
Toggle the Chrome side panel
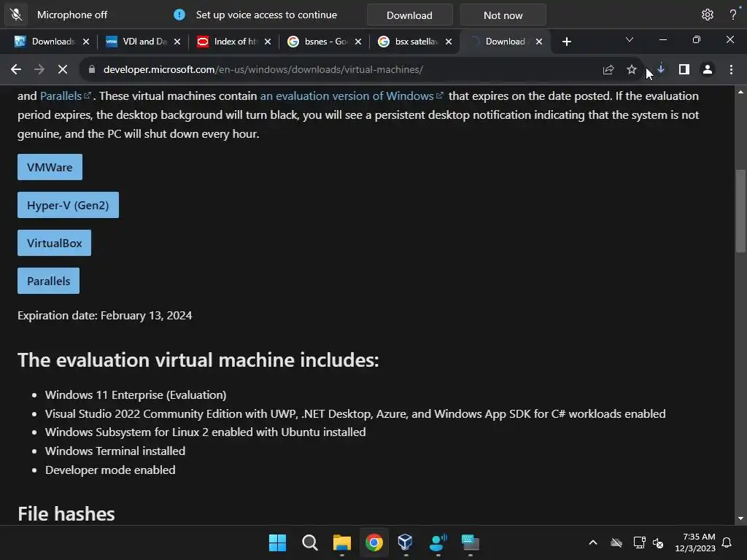(x=684, y=69)
